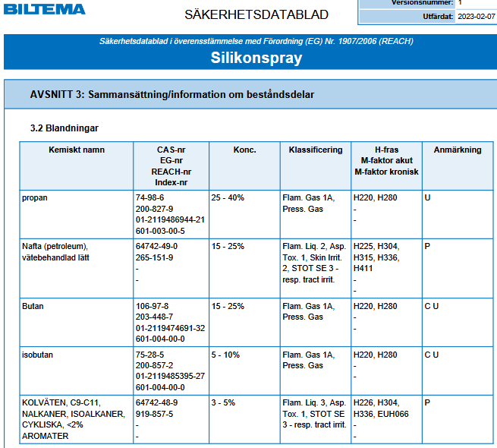Click the P remark in Nafta row
The width and height of the screenshot is (497, 448).
(427, 246)
